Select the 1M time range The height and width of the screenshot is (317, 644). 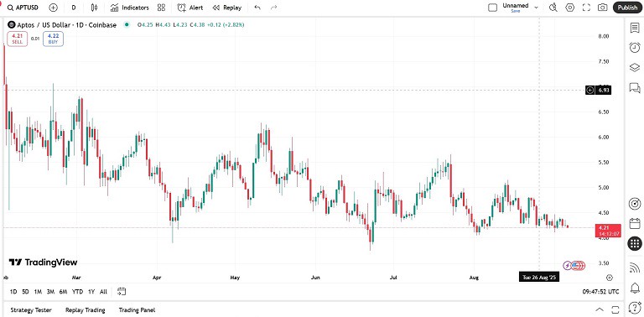[38, 292]
